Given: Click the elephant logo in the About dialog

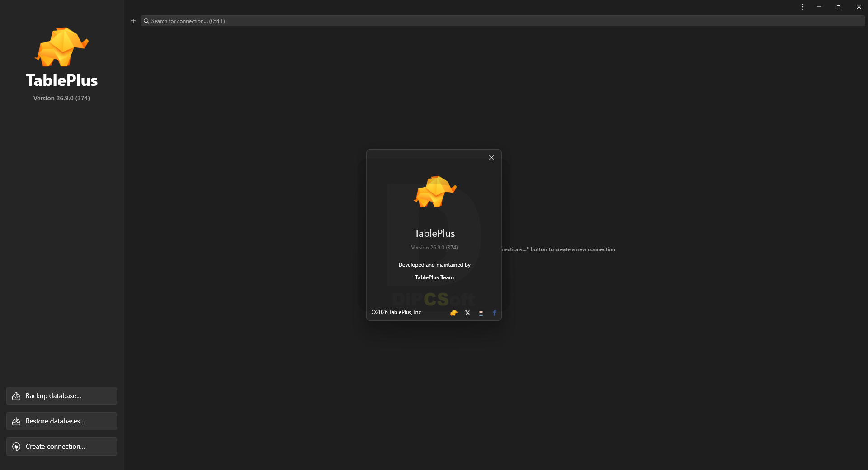Looking at the screenshot, I should pyautogui.click(x=435, y=192).
